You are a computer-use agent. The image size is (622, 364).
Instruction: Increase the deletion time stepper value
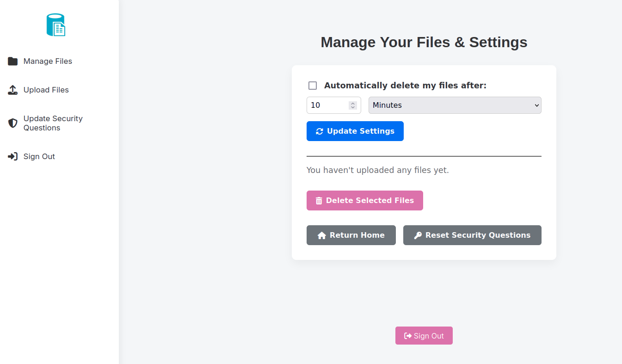[353, 103]
